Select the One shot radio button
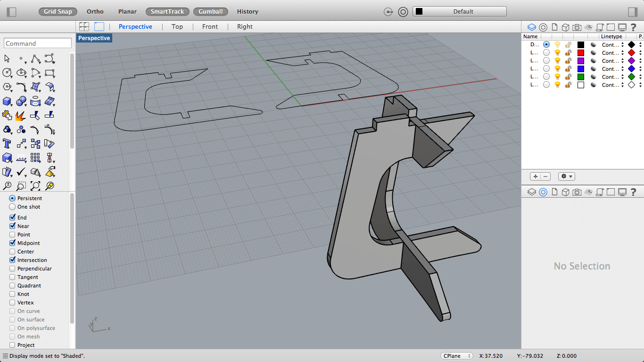 click(12, 207)
